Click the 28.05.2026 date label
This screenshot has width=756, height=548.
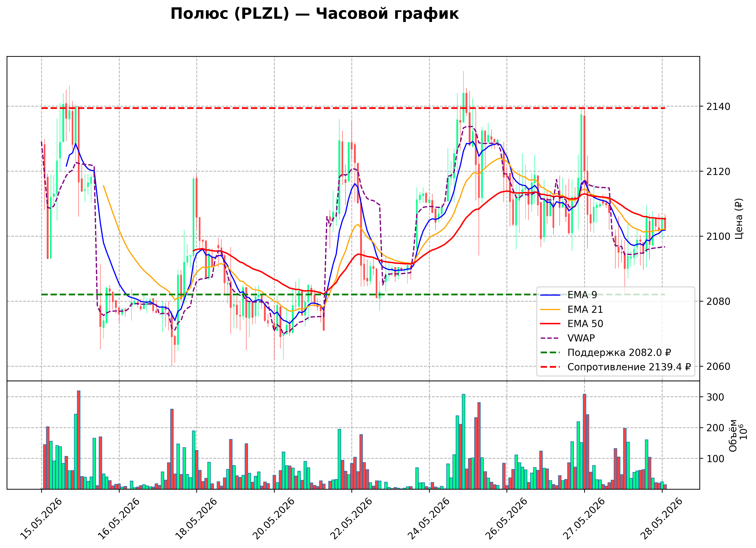[x=661, y=518]
